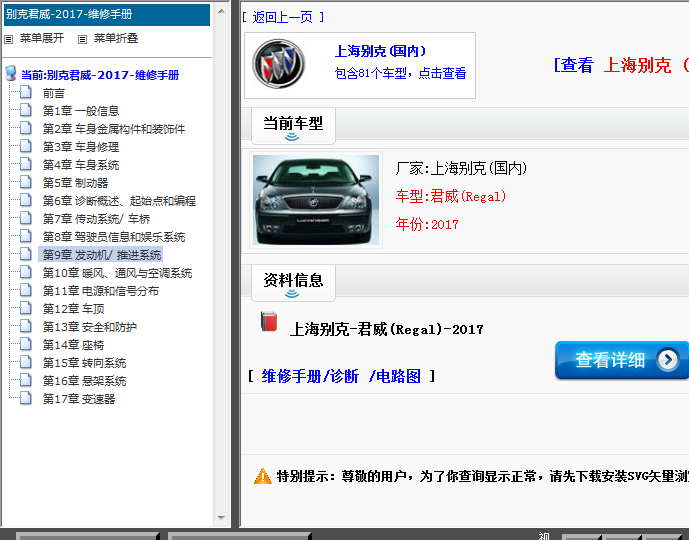
Task: Click the Regal car thumbnail photo
Action: click(x=316, y=200)
